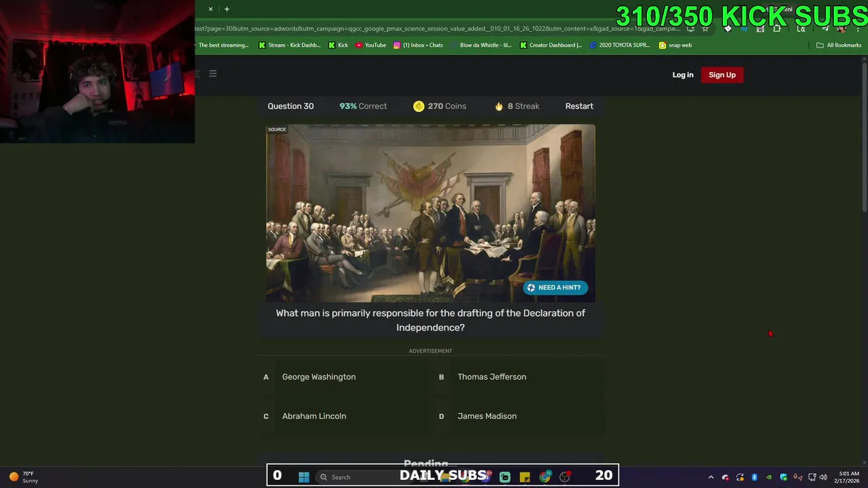The width and height of the screenshot is (868, 488).
Task: Click the coins icon
Action: 418,106
